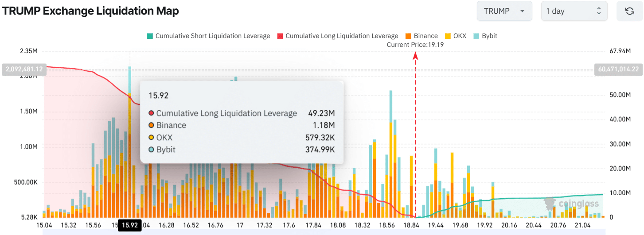Toggle the Binance legend series

coord(422,36)
